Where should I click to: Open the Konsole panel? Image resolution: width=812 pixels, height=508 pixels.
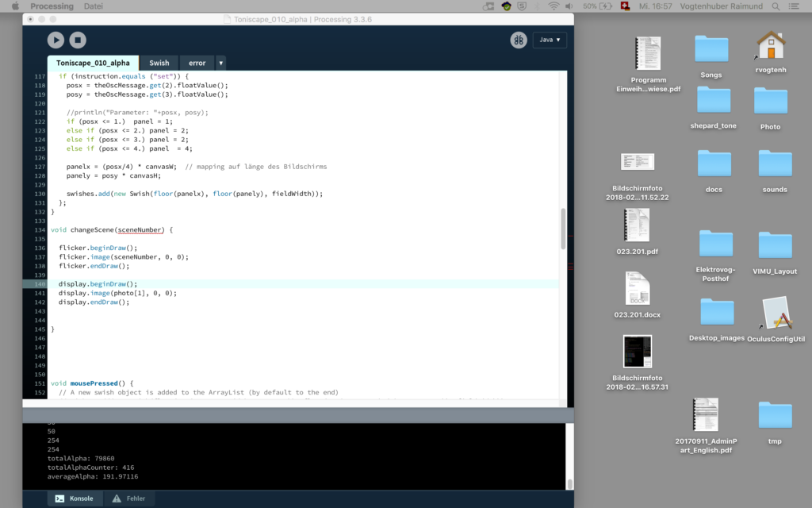[75, 498]
